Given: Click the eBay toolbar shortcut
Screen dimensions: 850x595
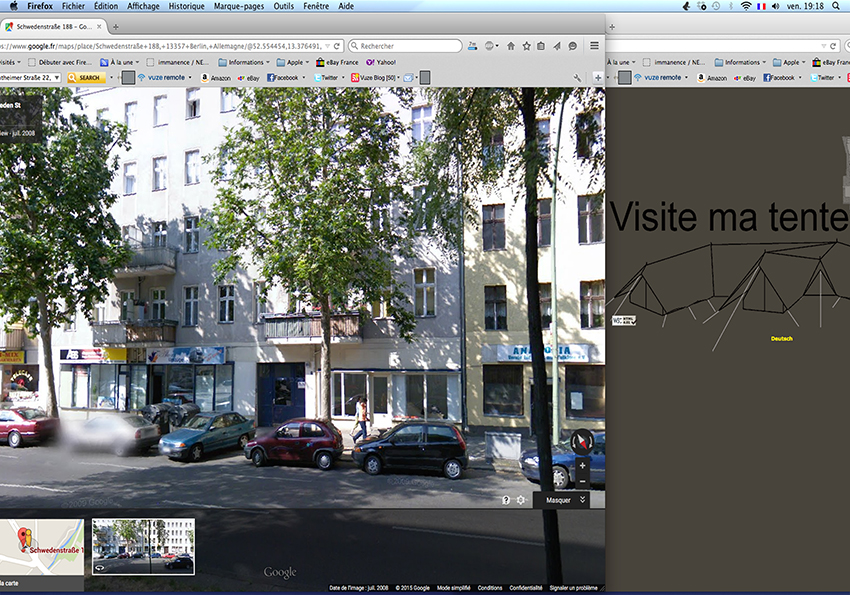Looking at the screenshot, I should coord(248,78).
